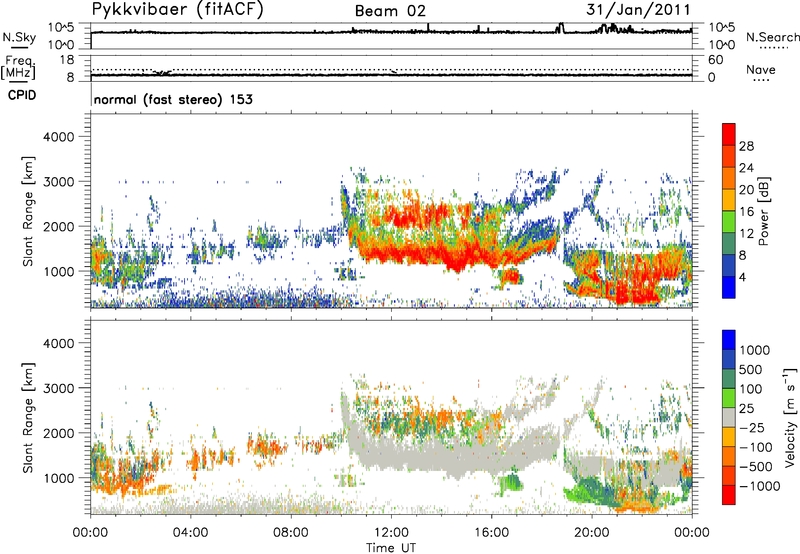Select 'normal (fast stereo) 153' text
Viewport: 800px width, 554px height.
click(173, 99)
